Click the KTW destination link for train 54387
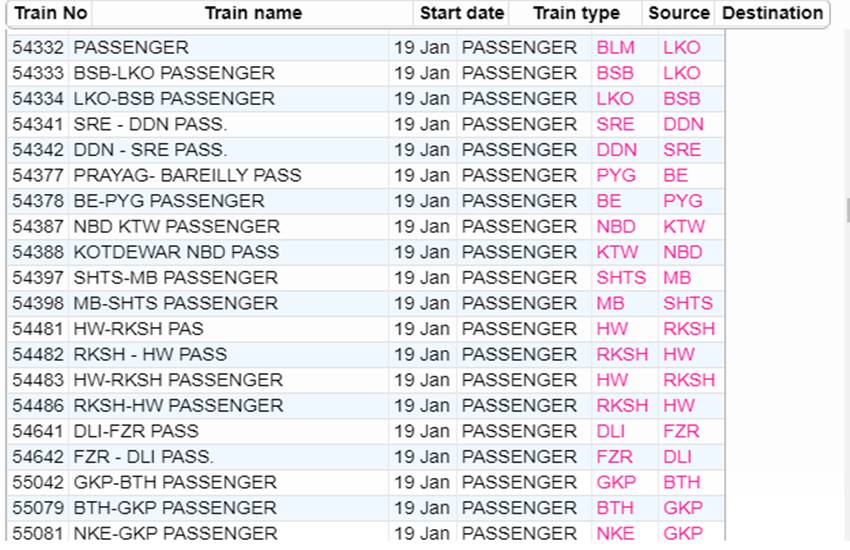 (684, 227)
